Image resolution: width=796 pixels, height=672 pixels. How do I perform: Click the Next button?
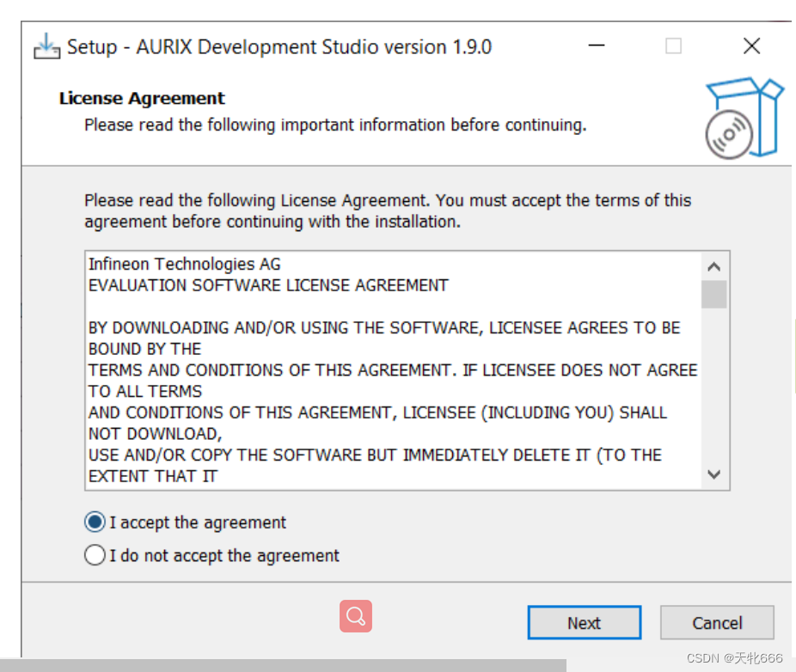(584, 623)
